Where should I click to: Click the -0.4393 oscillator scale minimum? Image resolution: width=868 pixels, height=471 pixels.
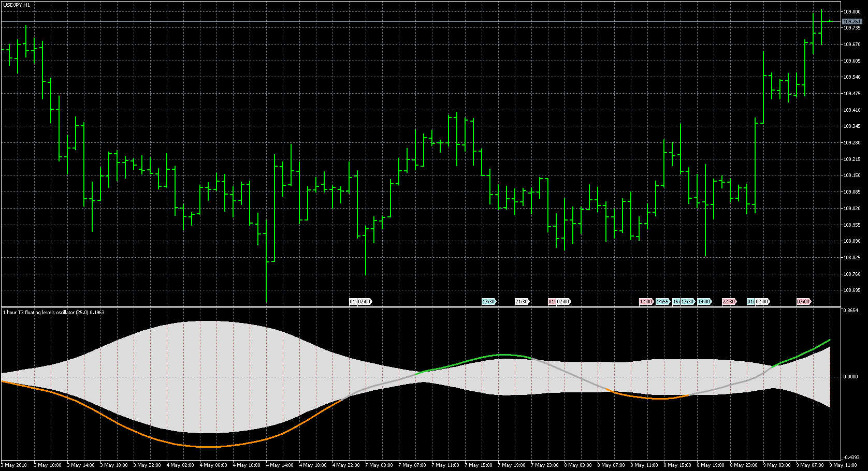[x=851, y=458]
